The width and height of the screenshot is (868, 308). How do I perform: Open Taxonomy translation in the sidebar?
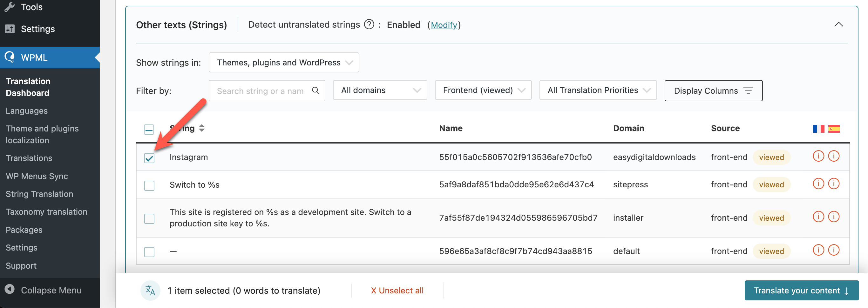46,212
